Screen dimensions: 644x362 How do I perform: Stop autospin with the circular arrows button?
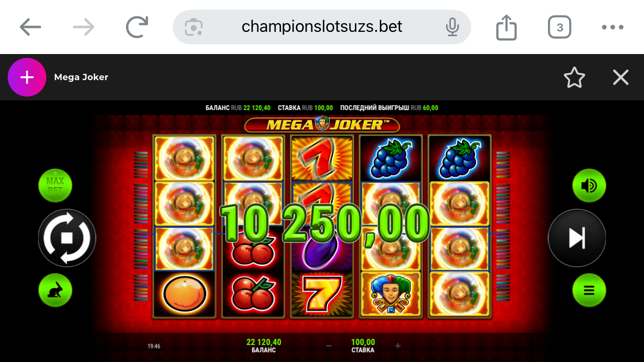point(67,237)
